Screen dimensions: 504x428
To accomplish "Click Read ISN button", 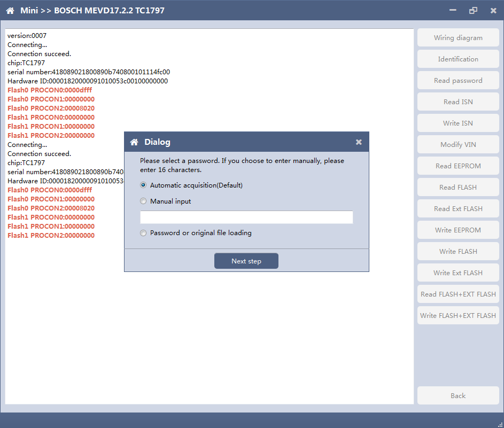I will point(458,102).
